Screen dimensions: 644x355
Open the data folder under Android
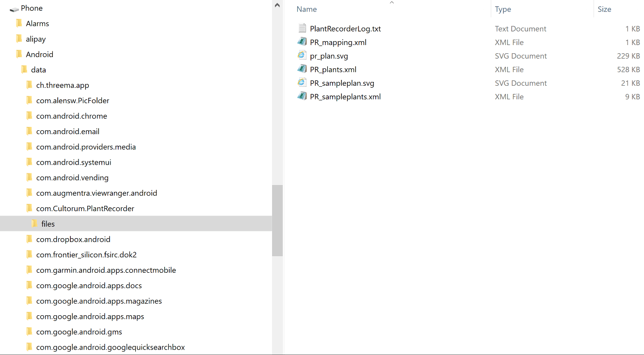click(x=38, y=70)
